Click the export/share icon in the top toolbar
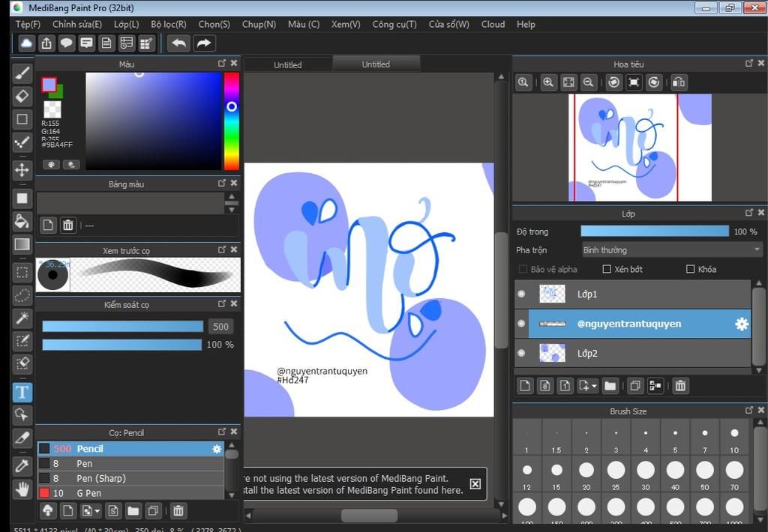The width and height of the screenshot is (768, 532). [x=46, y=43]
